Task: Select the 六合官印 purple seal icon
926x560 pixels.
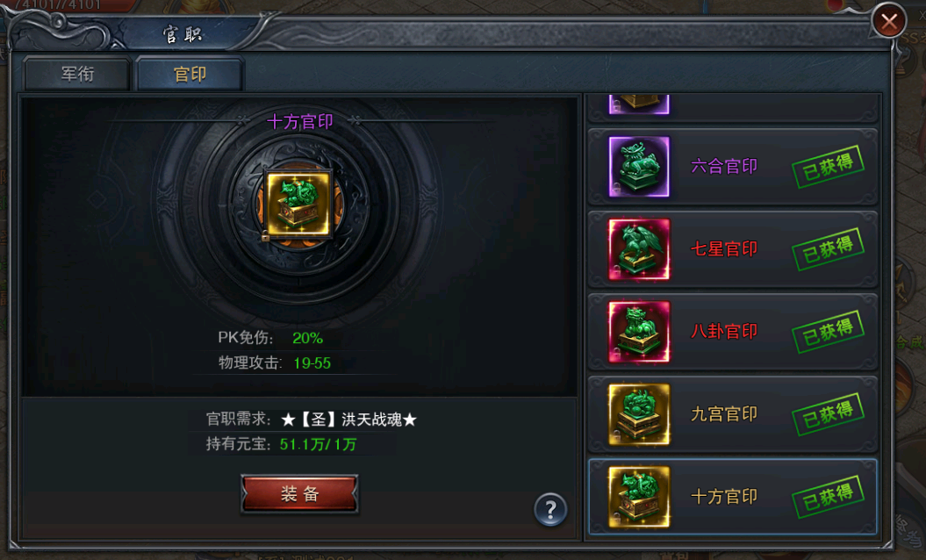Action: (x=639, y=167)
